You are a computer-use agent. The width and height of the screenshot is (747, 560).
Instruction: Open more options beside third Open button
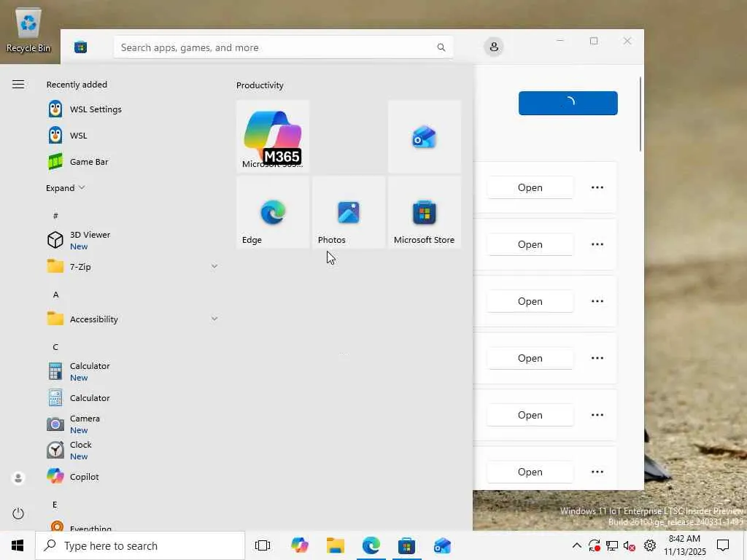[x=597, y=301]
